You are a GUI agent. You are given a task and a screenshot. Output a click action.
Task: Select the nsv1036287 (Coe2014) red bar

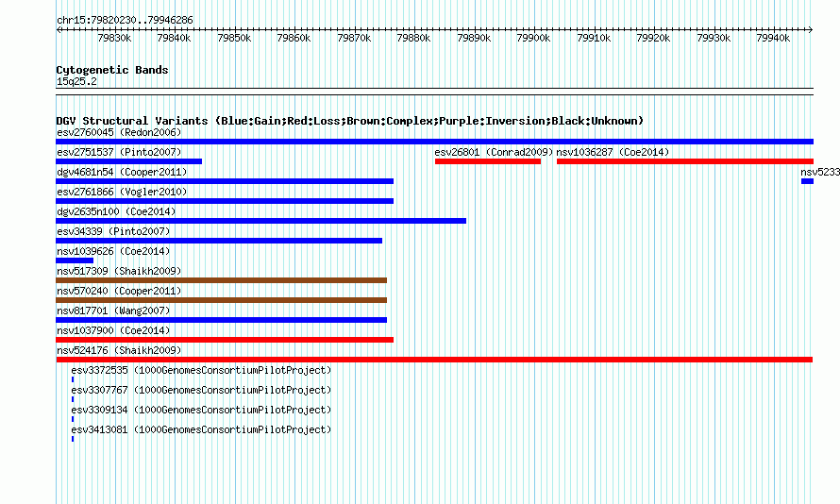coord(685,161)
